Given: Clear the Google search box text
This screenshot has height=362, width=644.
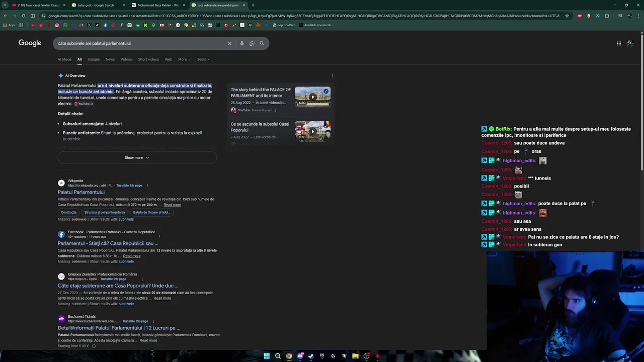Looking at the screenshot, I should [229, 43].
